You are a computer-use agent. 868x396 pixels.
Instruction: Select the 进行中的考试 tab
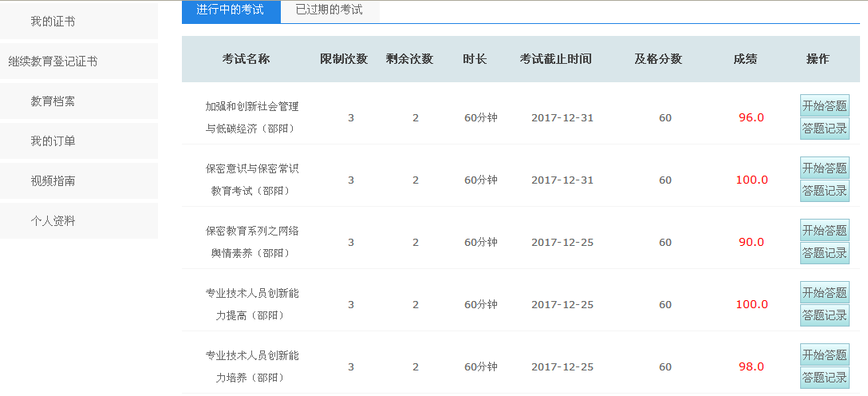click(x=230, y=10)
